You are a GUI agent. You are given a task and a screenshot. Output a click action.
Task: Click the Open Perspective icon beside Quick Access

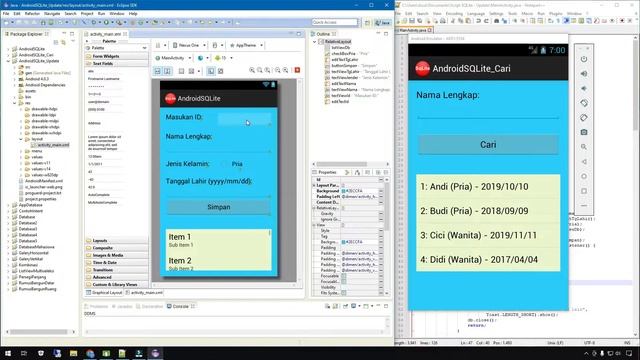pyautogui.click(x=367, y=22)
